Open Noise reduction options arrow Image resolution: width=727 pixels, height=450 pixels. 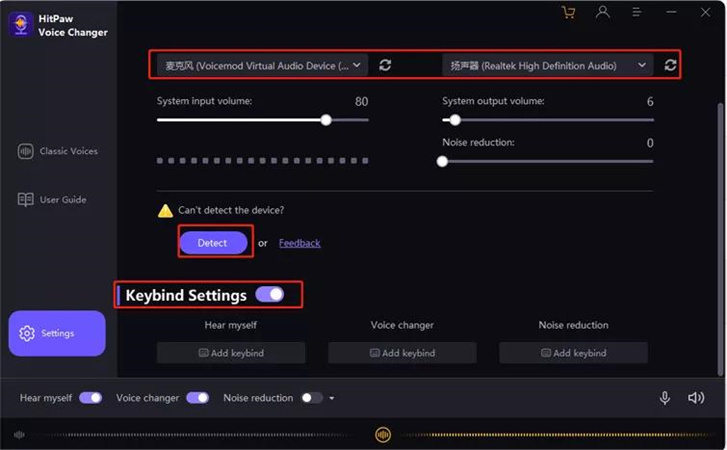tap(332, 398)
